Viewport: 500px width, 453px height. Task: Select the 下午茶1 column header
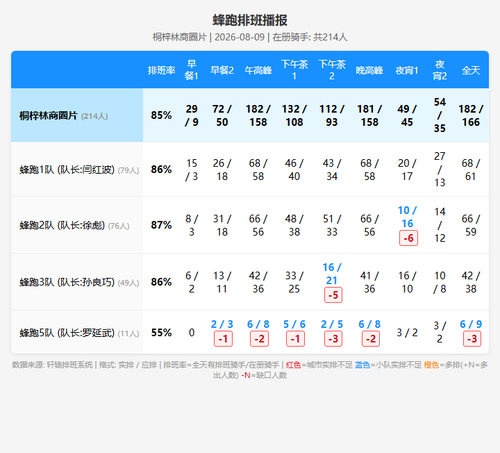click(294, 70)
